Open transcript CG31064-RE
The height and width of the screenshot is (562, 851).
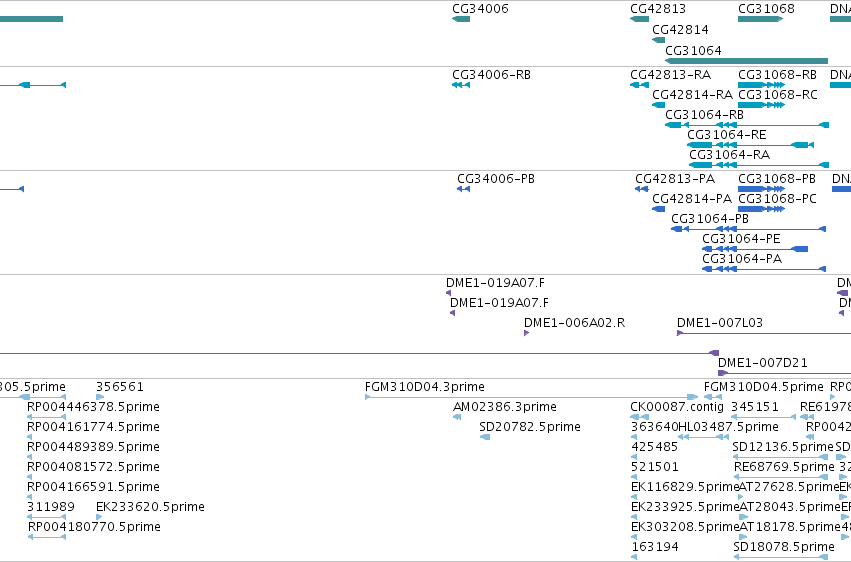tap(727, 135)
